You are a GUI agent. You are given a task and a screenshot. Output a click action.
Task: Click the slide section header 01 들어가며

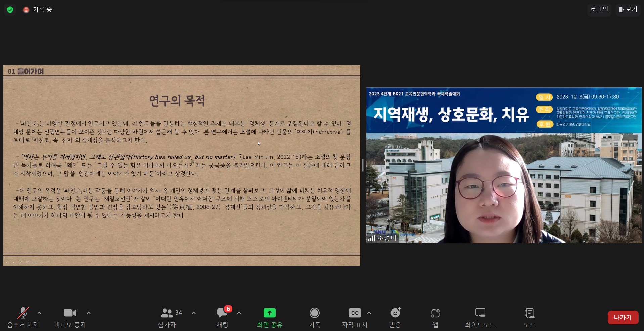[x=26, y=71]
